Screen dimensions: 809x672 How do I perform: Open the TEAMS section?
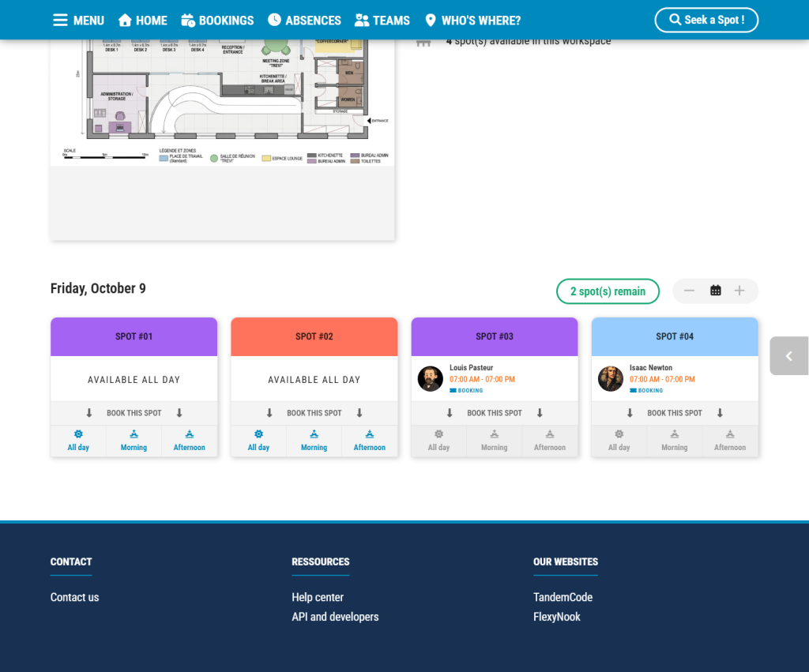point(382,21)
